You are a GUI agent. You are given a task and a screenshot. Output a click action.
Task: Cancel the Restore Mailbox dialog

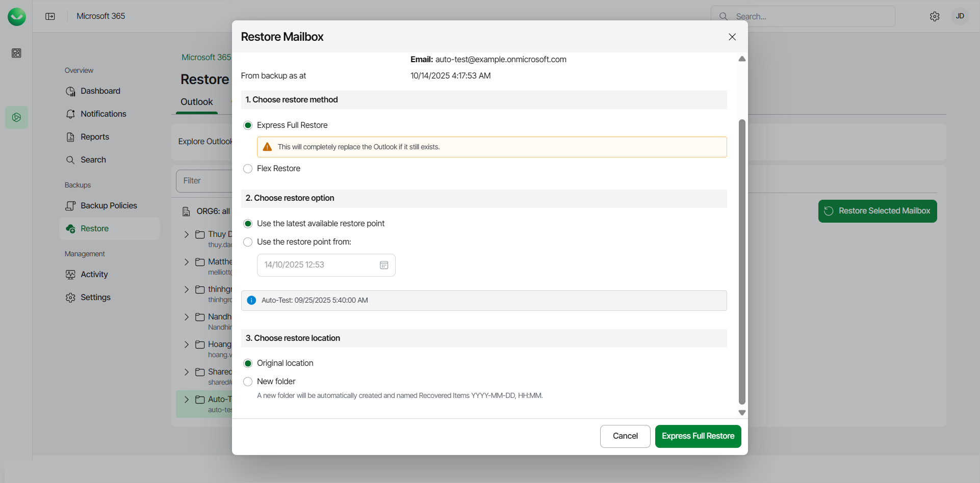coord(625,436)
